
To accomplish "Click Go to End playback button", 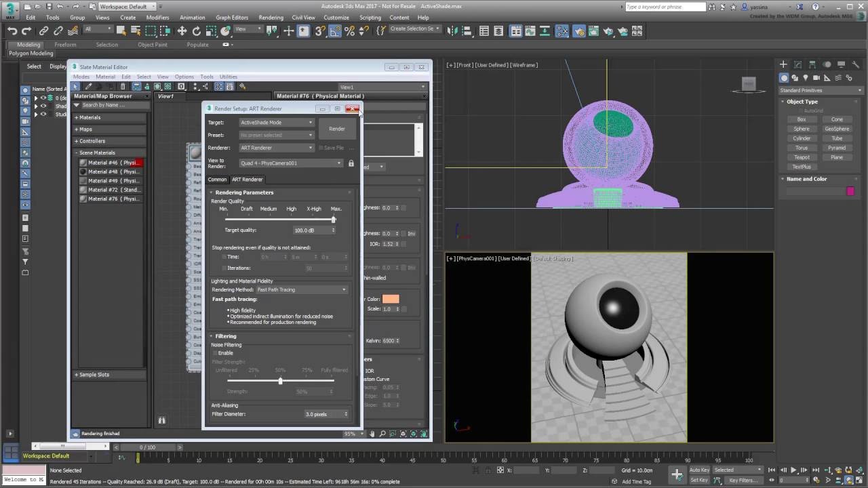I will click(814, 470).
